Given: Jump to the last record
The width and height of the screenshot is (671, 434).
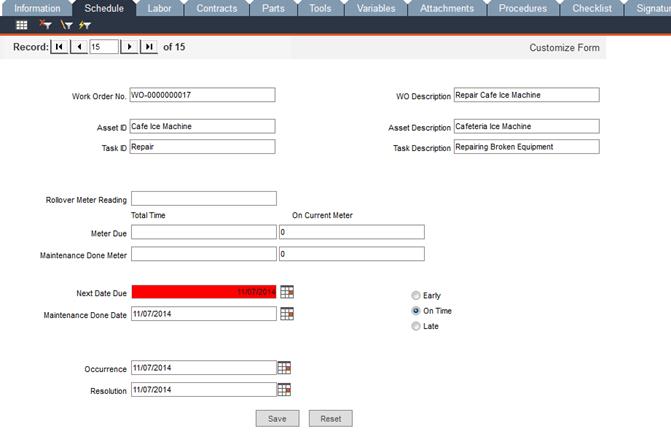Looking at the screenshot, I should coord(149,47).
